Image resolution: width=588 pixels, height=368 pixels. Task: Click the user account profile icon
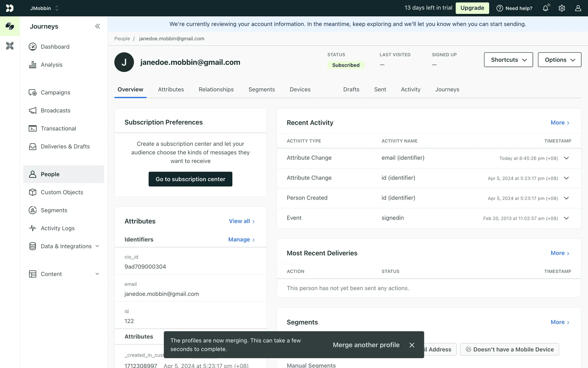(578, 8)
